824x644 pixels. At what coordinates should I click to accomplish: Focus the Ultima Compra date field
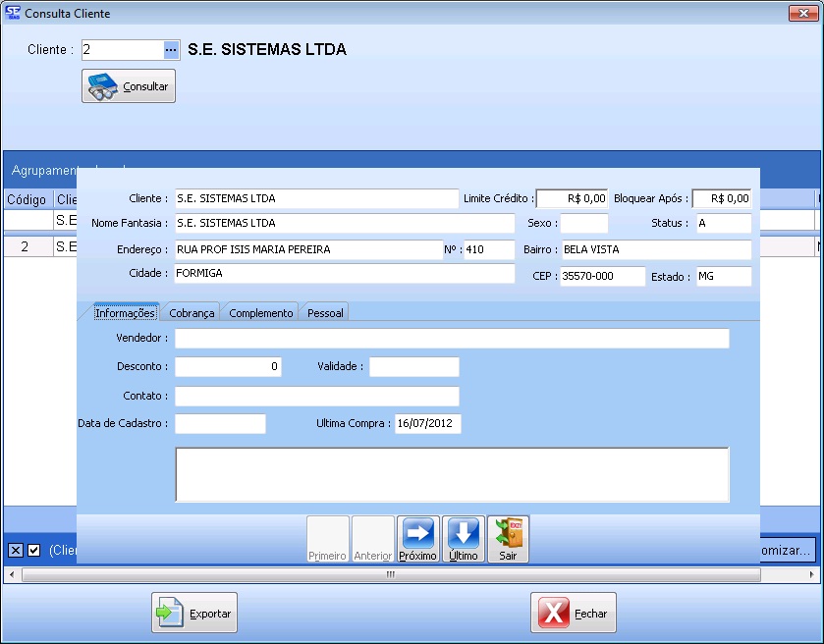[427, 424]
